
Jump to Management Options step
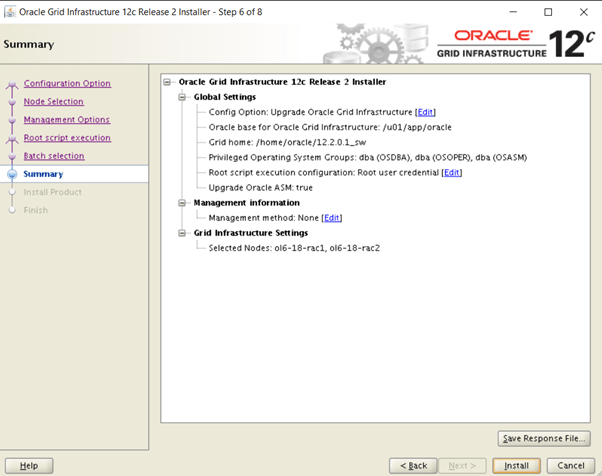[66, 120]
